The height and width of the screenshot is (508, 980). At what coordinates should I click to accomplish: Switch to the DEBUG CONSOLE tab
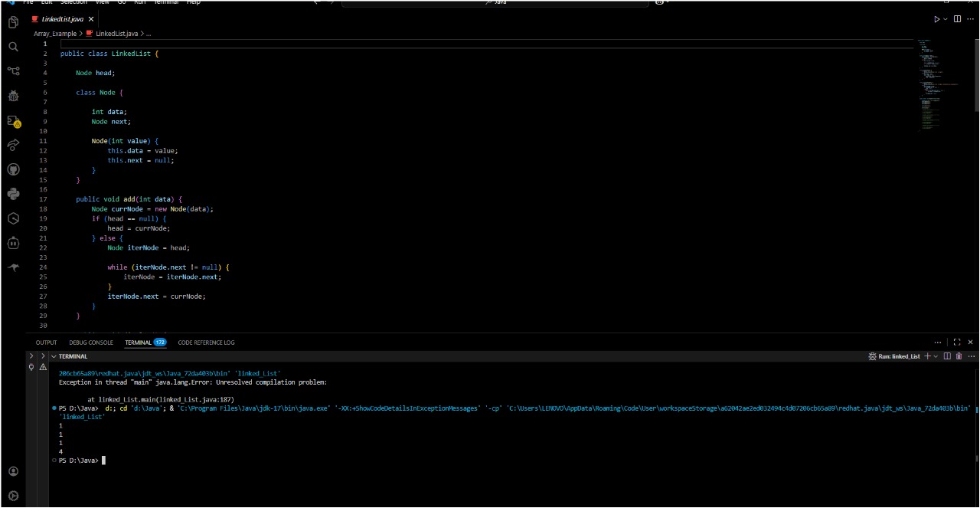click(91, 342)
